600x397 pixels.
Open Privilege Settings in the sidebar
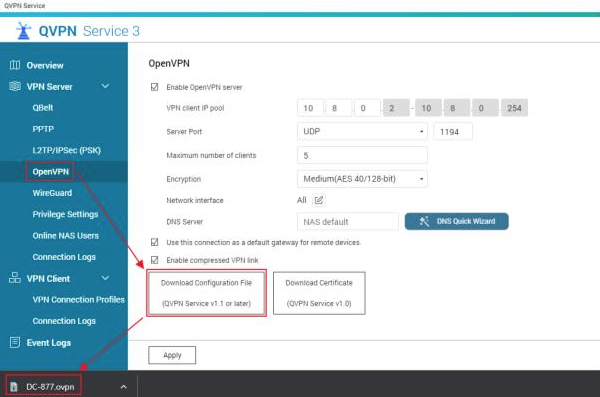[65, 214]
